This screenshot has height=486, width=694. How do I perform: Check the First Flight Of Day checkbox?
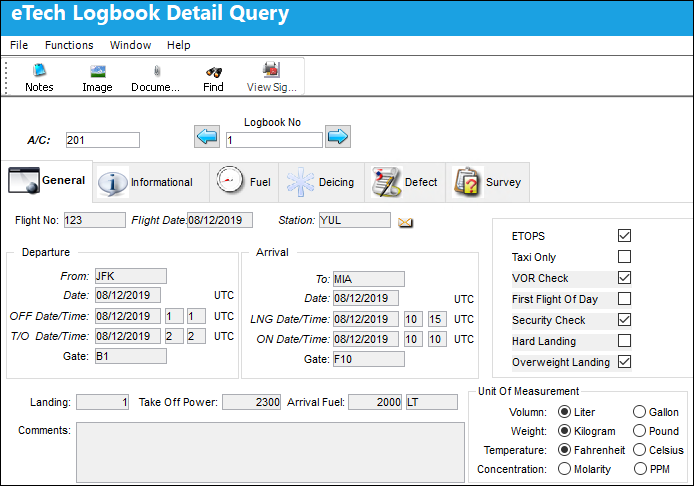tap(624, 299)
